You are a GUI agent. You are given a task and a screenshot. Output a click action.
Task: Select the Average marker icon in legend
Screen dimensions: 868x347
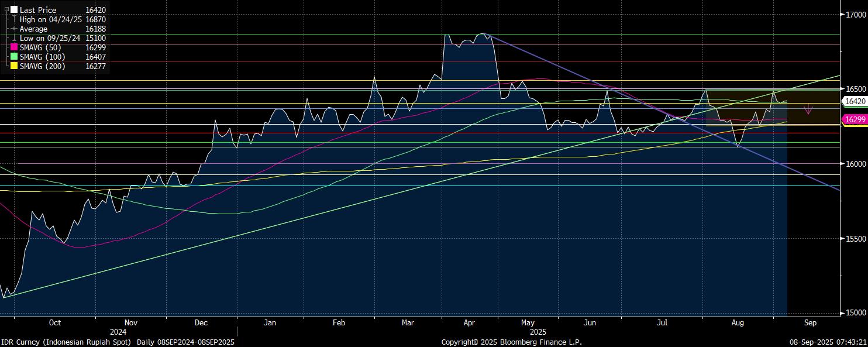[x=14, y=29]
